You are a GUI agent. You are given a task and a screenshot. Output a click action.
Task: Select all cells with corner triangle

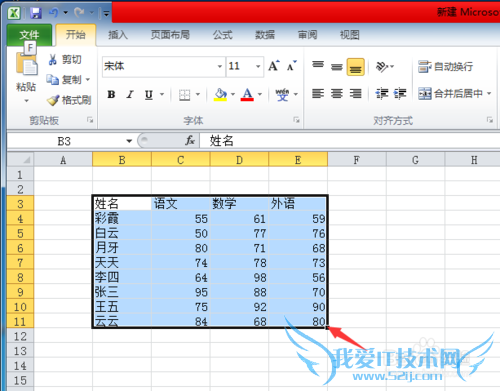point(20,160)
